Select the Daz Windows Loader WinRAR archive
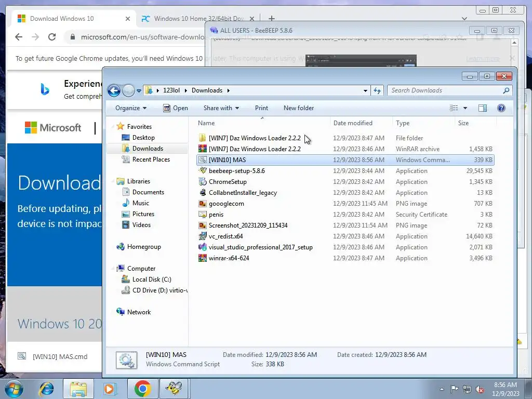 (345, 149)
